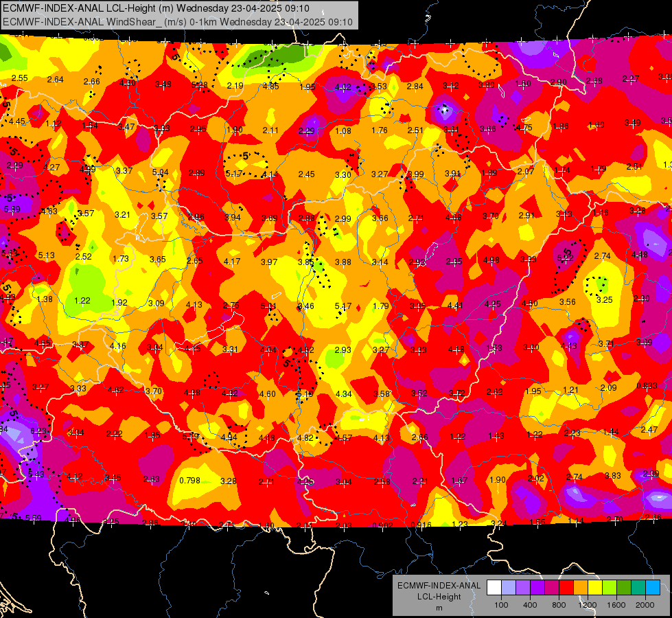672x618 pixels.
Task: Click the wind shear value 5.01
Action: (268, 306)
